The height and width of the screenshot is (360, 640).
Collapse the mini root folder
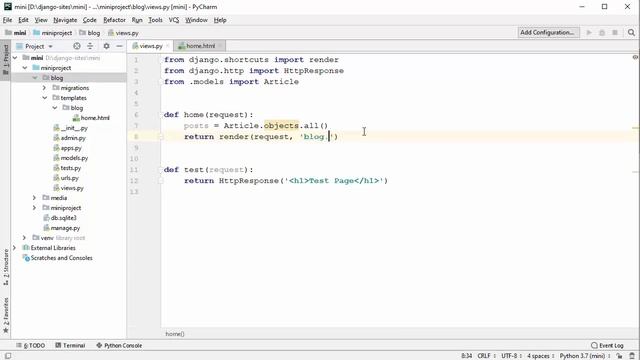coord(15,58)
